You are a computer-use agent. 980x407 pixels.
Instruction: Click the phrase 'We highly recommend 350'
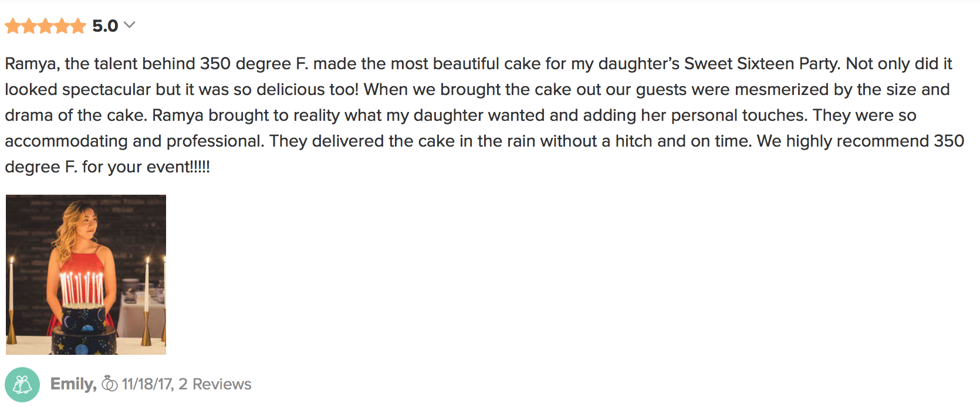(860, 141)
